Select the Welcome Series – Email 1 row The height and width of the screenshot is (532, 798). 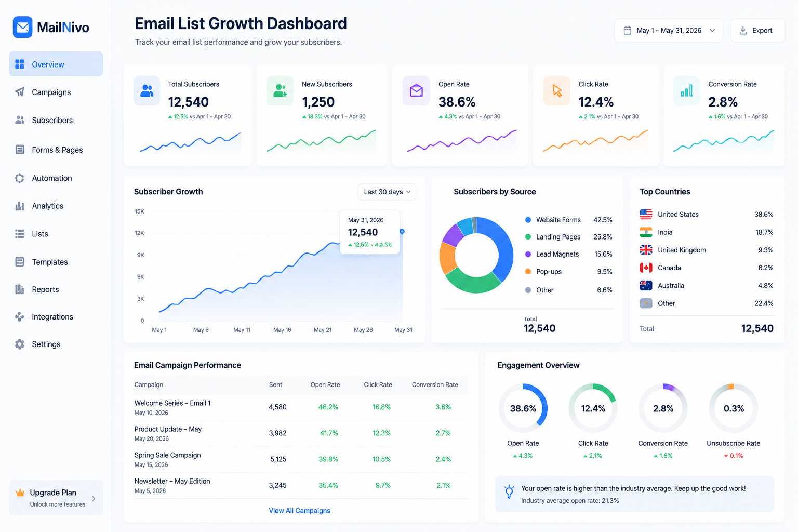click(301, 407)
